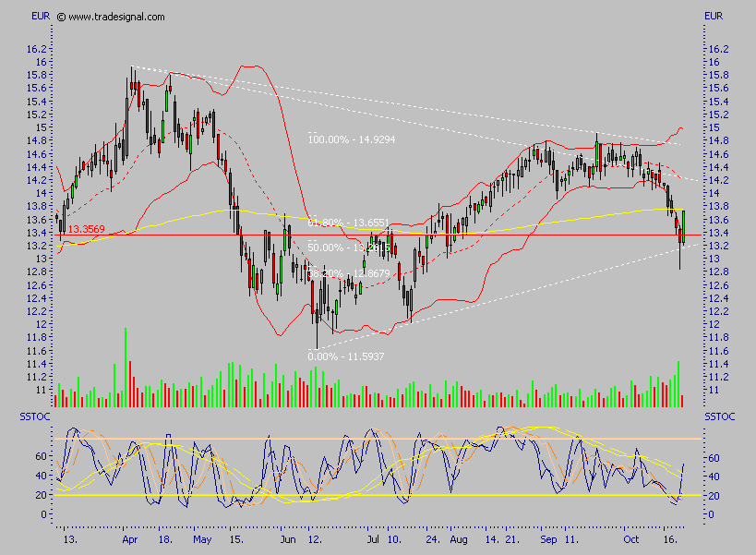
Task: Click the 61.80% - 13.6551 Fibonacci label
Action: [348, 223]
